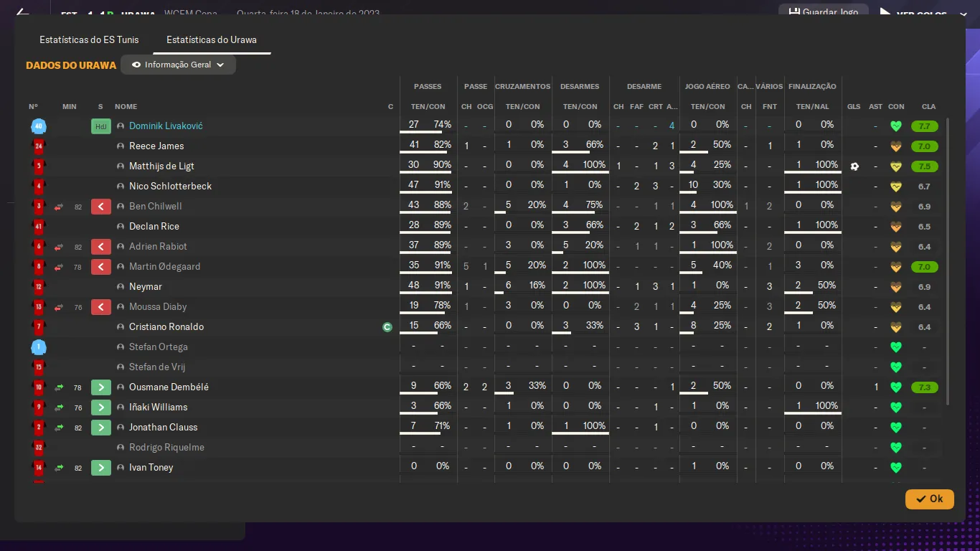980x551 pixels.
Task: Click the green swap arrows on Dembélé's row
Action: point(59,387)
